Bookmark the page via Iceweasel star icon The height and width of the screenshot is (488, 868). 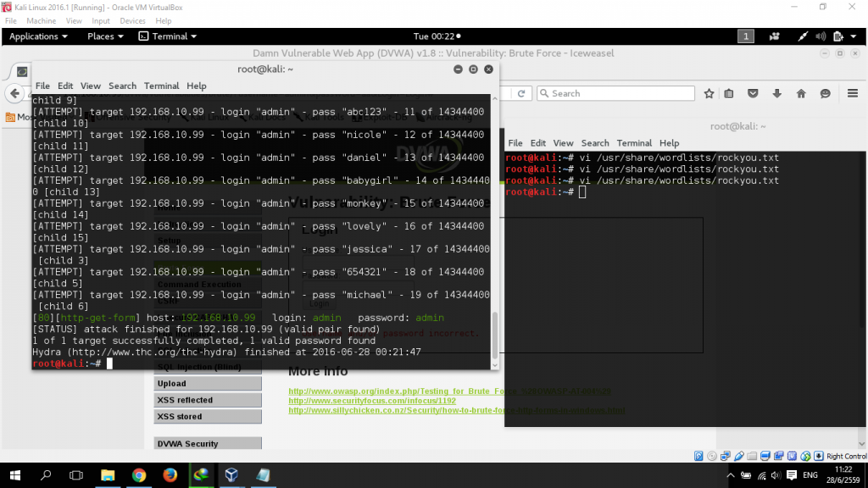coord(709,94)
